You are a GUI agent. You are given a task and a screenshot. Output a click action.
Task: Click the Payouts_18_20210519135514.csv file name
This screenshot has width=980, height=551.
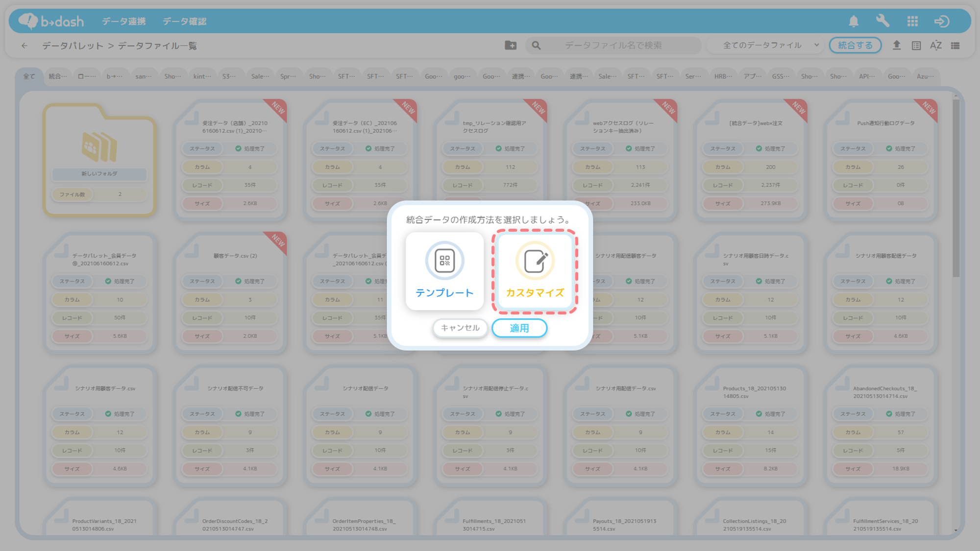click(x=624, y=525)
